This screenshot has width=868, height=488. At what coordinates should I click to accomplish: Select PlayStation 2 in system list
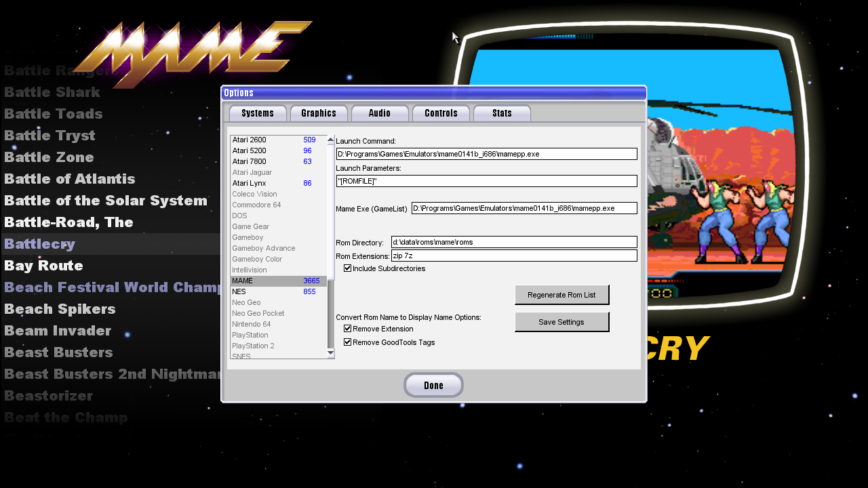tap(279, 346)
